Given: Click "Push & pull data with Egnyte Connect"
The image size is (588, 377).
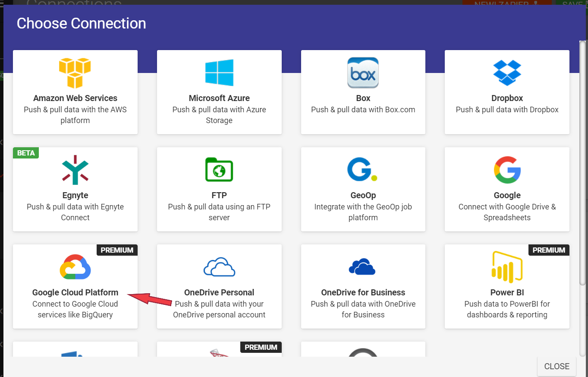Looking at the screenshot, I should 75,212.
